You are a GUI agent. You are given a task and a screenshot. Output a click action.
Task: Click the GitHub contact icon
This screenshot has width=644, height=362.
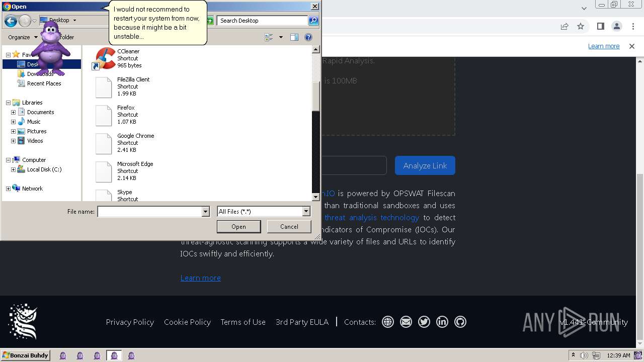coord(460,322)
